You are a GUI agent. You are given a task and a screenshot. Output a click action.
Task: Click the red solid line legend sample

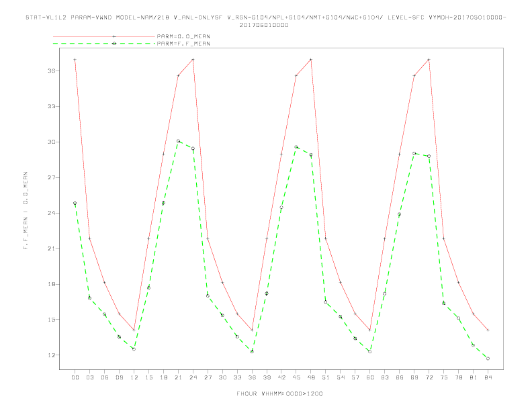104,36
